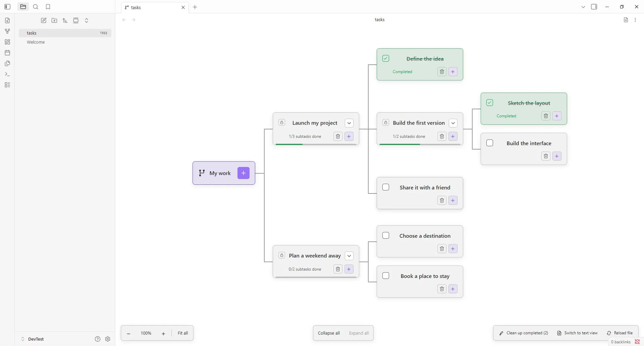Open today's daily note calendar icon
This screenshot has width=644, height=346.
(7, 53)
